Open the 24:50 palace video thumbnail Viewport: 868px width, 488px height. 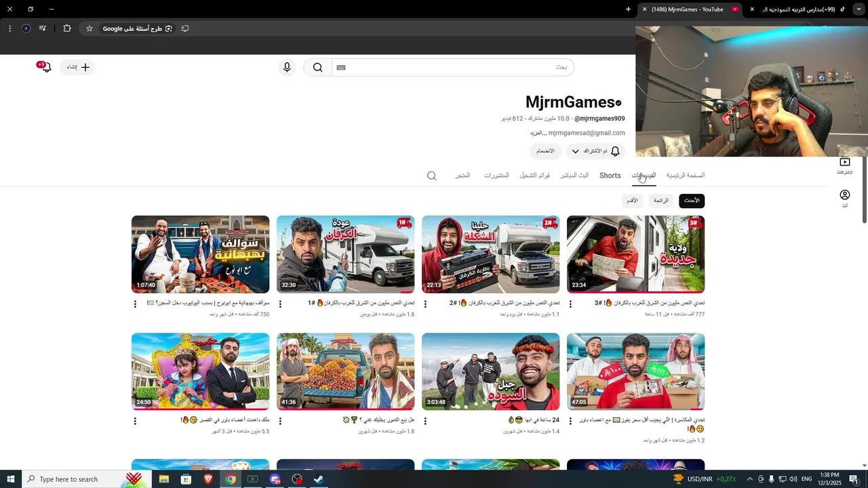click(200, 371)
